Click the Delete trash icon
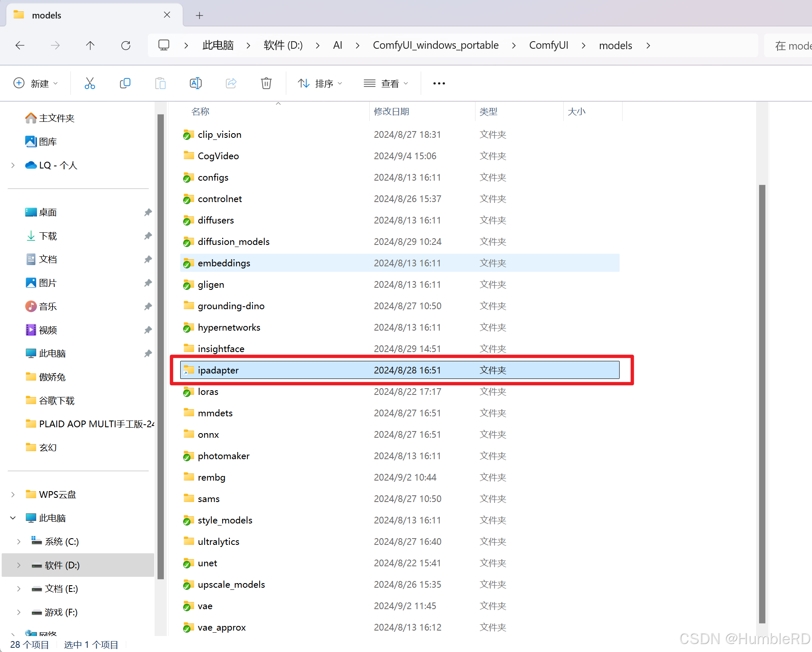812x652 pixels. 266,83
